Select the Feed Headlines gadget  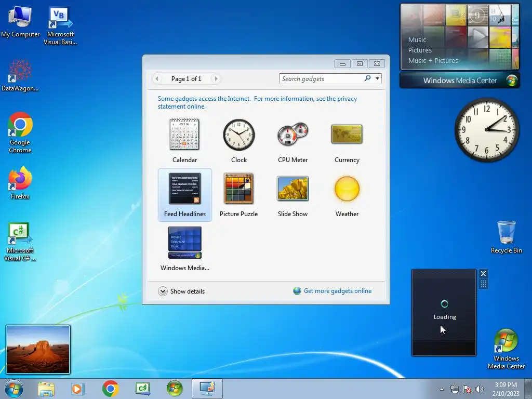[x=184, y=195]
